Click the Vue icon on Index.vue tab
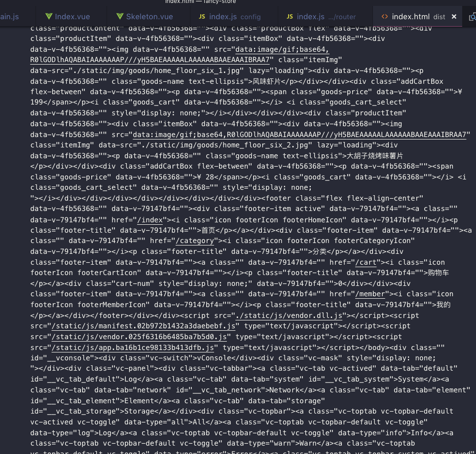 pyautogui.click(x=48, y=16)
